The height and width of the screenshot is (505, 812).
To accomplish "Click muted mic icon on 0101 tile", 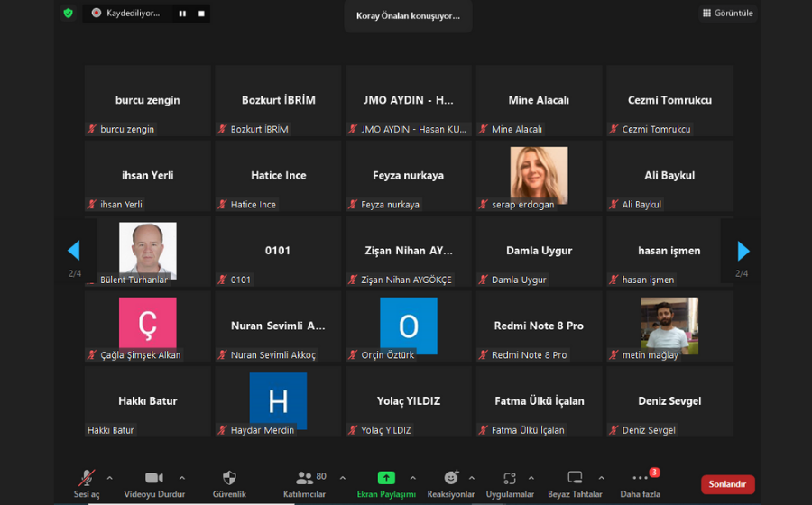I will point(222,280).
